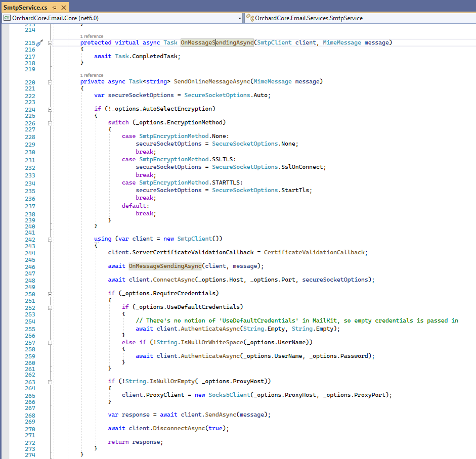Close the SmtpService.cs tab
The height and width of the screenshot is (459, 476).
click(63, 8)
